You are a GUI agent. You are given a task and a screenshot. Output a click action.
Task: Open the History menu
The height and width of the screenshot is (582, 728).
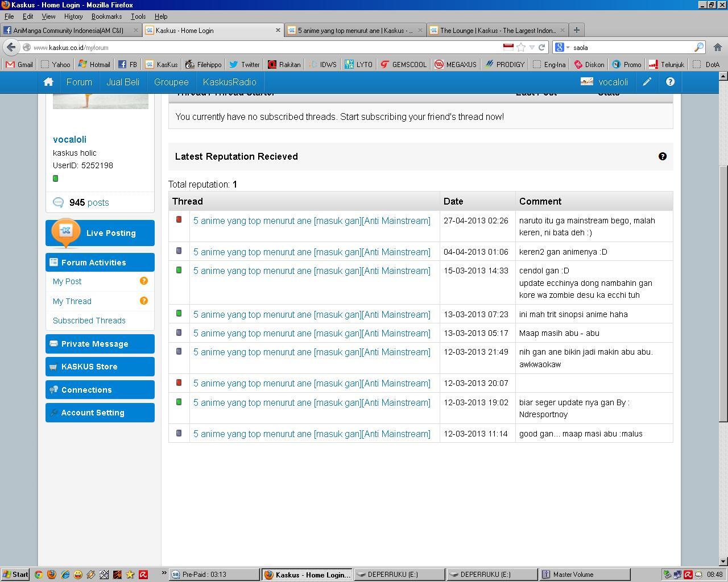point(73,16)
